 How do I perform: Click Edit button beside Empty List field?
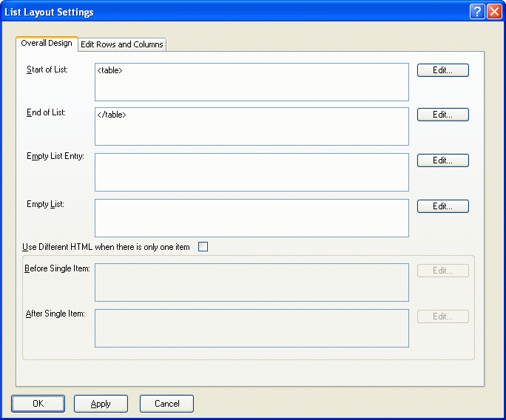point(442,206)
